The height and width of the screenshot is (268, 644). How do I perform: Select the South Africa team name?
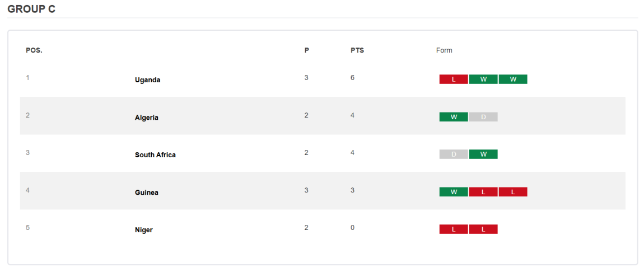click(155, 155)
